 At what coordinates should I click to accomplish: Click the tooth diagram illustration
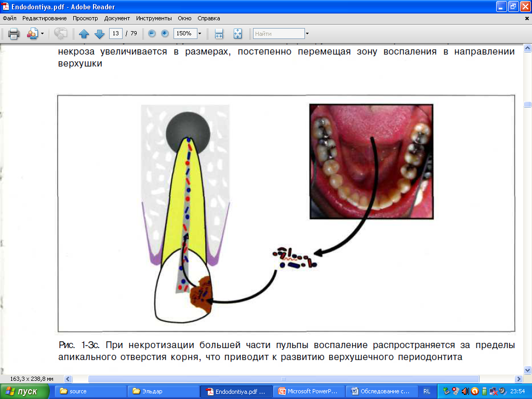click(x=185, y=214)
